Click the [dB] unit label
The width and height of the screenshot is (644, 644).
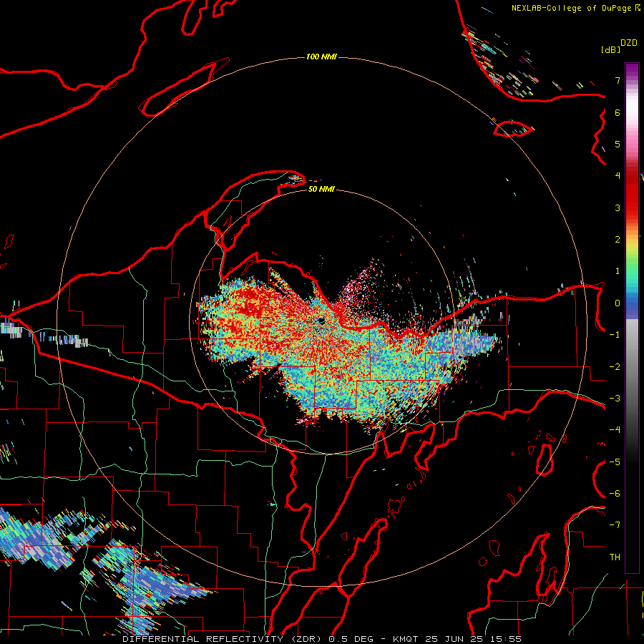(x=611, y=49)
